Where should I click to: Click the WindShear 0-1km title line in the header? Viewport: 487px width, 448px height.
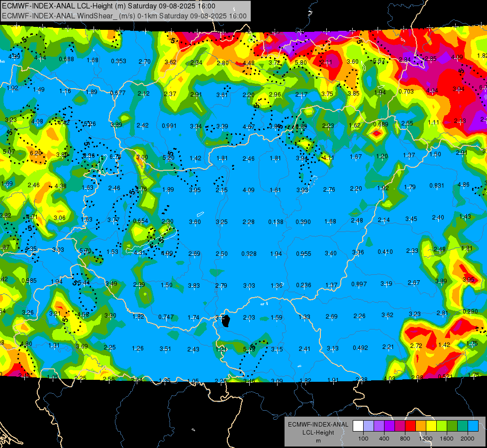click(124, 16)
